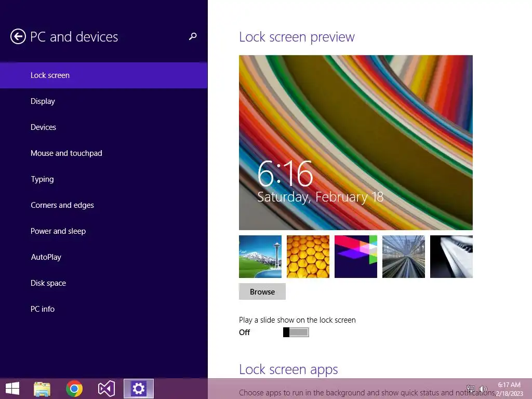Open the AutoPlay settings category
This screenshot has width=532, height=399.
tap(103, 257)
